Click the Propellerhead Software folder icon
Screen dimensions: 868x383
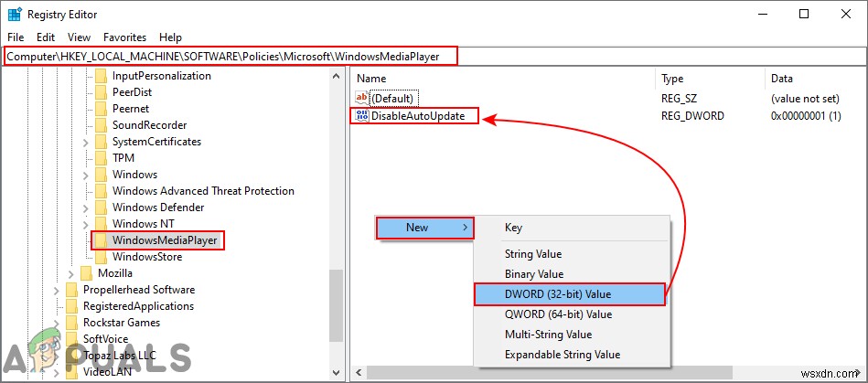pyautogui.click(x=71, y=290)
